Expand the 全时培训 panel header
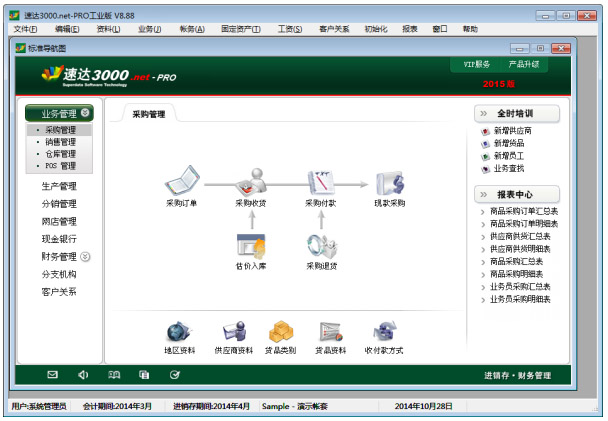Viewport: 608px width, 421px height. click(x=516, y=114)
